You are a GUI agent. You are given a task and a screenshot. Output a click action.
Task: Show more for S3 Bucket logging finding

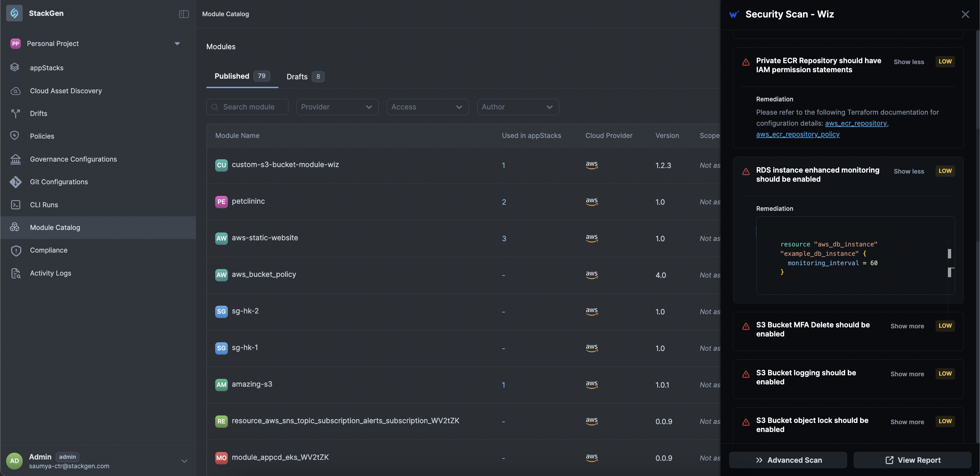pos(907,374)
